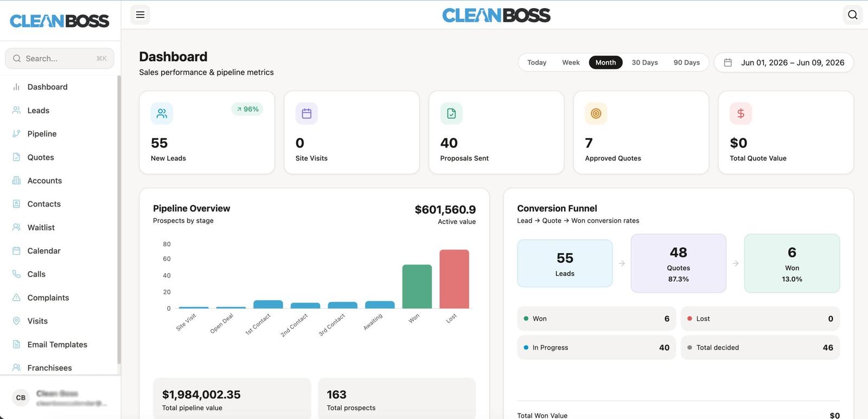Image resolution: width=868 pixels, height=419 pixels.
Task: Go to the Pipeline page
Action: 60,133
